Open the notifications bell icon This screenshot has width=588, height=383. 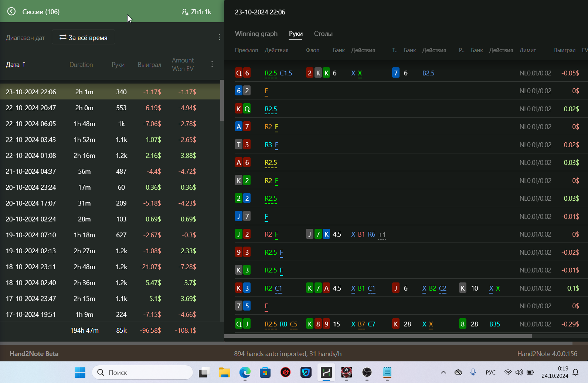575,372
